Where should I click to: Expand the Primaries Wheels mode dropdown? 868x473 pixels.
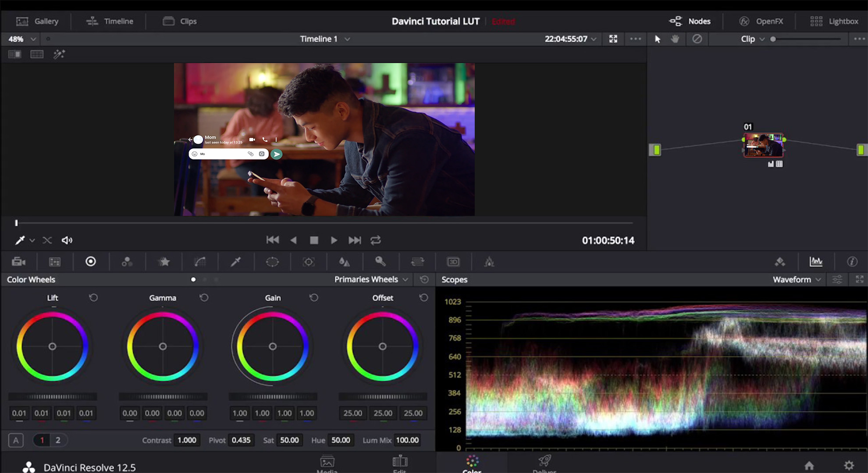[x=371, y=279]
